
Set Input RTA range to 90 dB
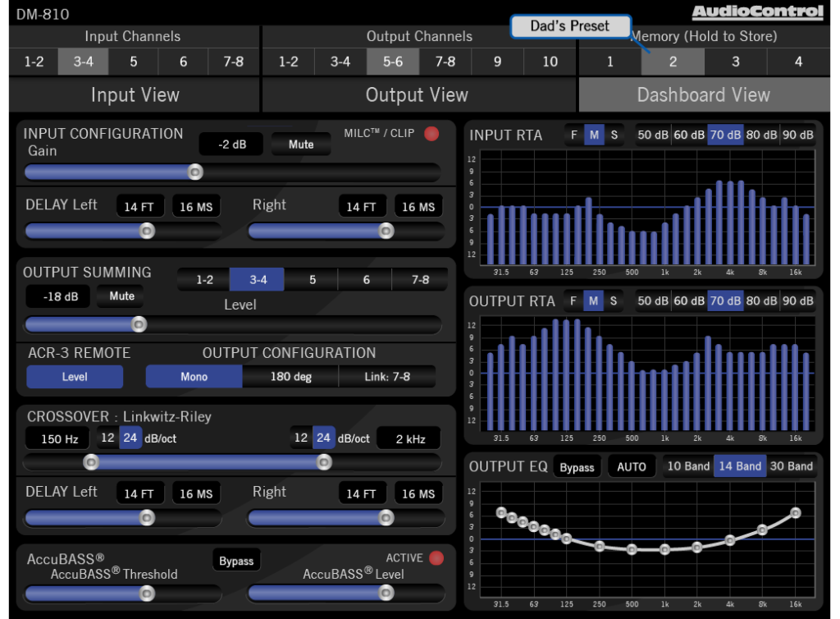click(x=797, y=135)
